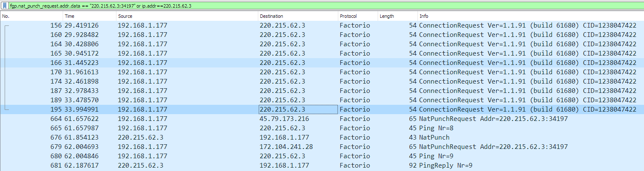Select packet row with time 31.961613
Viewport: 644px width, 171px height.
tap(322, 72)
